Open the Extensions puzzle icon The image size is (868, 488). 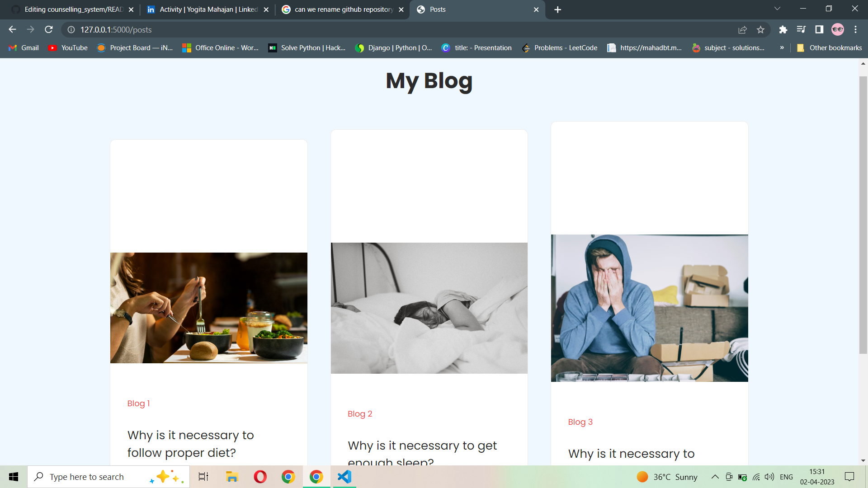[x=783, y=29]
